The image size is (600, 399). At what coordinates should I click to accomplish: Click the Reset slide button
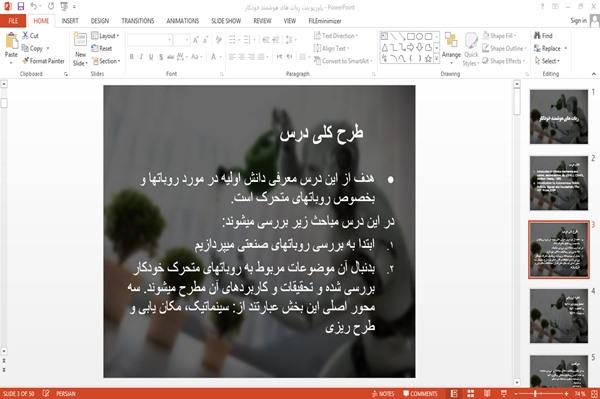102,48
